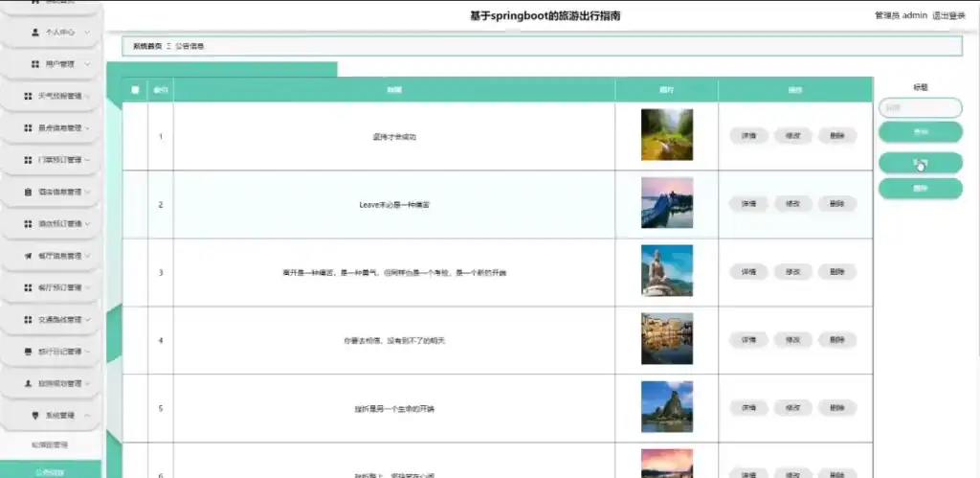Click the paper plane icon beside 餐厅信息管理
The image size is (980, 478).
[28, 256]
